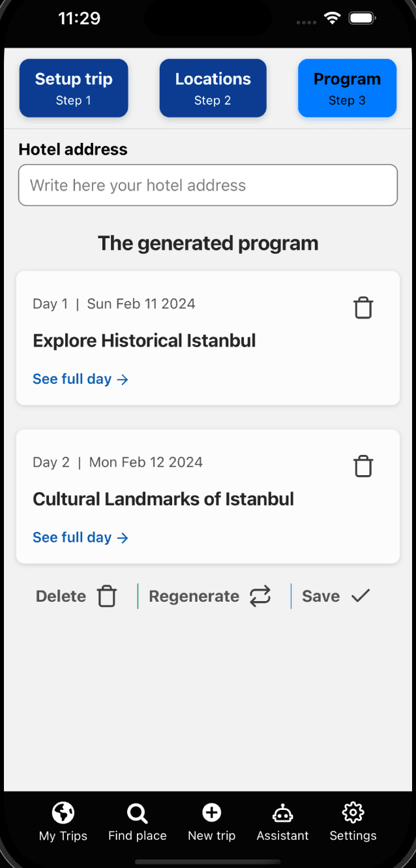Go to Setup trip Step 1

tap(74, 88)
